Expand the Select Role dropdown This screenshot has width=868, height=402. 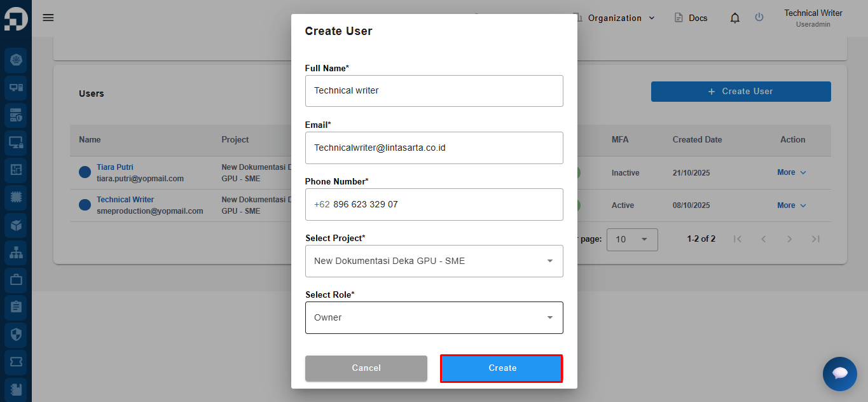click(434, 317)
